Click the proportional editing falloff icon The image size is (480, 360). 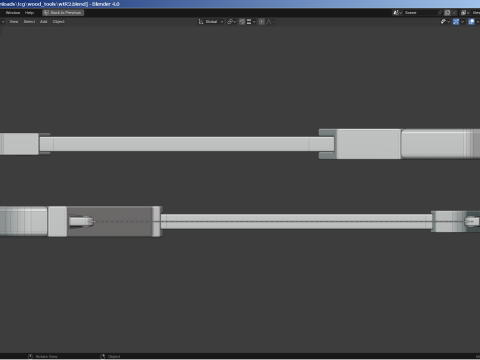pyautogui.click(x=269, y=22)
